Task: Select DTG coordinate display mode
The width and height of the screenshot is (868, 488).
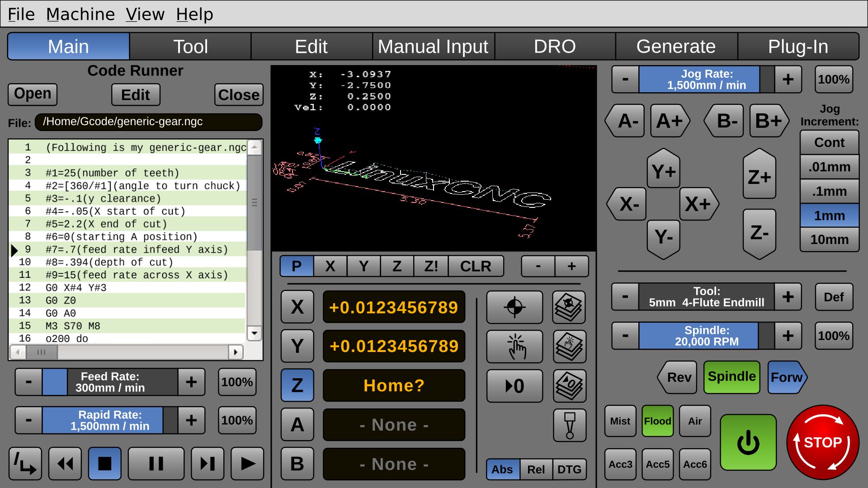Action: point(570,469)
